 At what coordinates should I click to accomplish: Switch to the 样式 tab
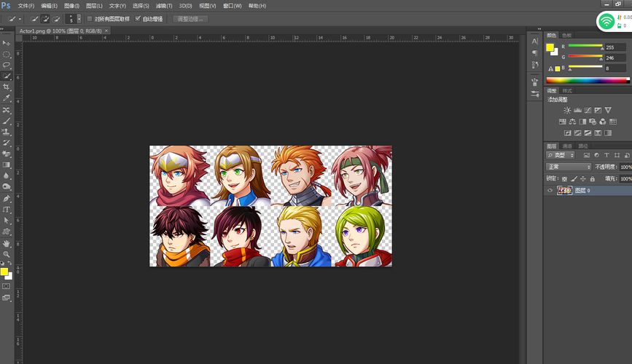(567, 90)
